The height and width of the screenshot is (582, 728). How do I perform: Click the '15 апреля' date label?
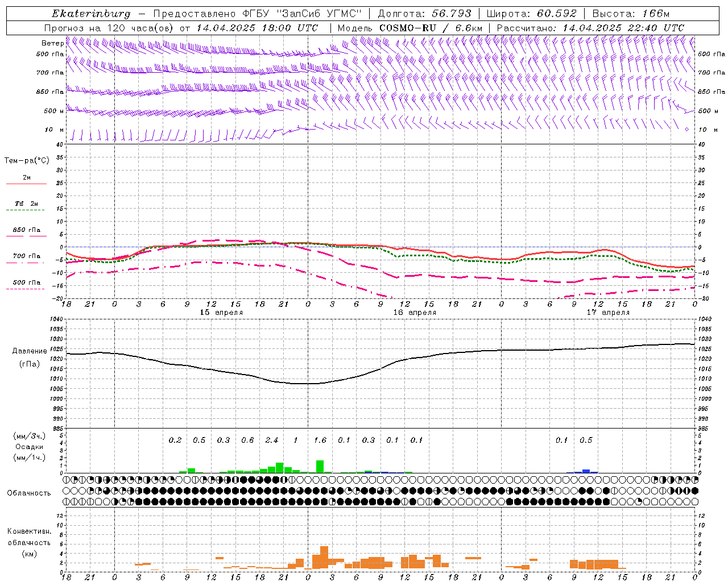pos(221,313)
